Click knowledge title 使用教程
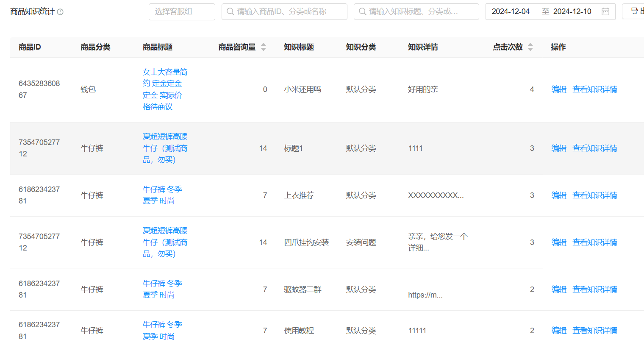Viewport: 644px width, 348px height. coord(299,331)
